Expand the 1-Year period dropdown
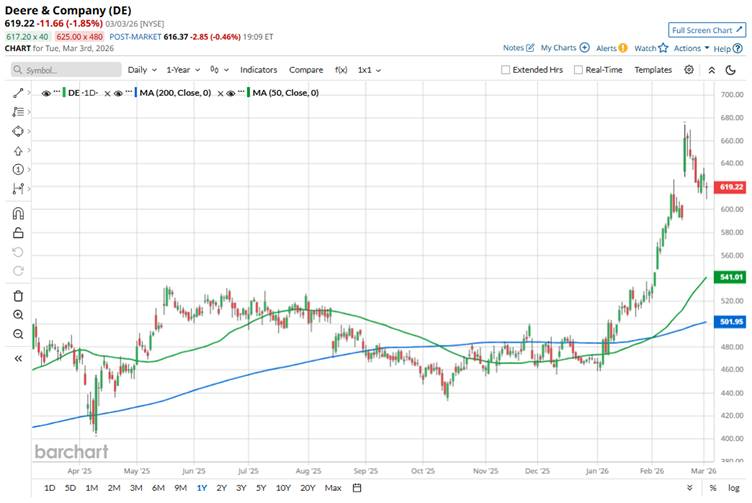This screenshot has width=752, height=503. click(x=182, y=70)
